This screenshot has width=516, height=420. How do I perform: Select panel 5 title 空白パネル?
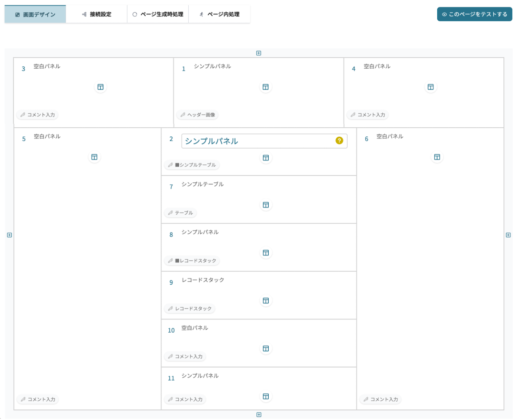47,136
